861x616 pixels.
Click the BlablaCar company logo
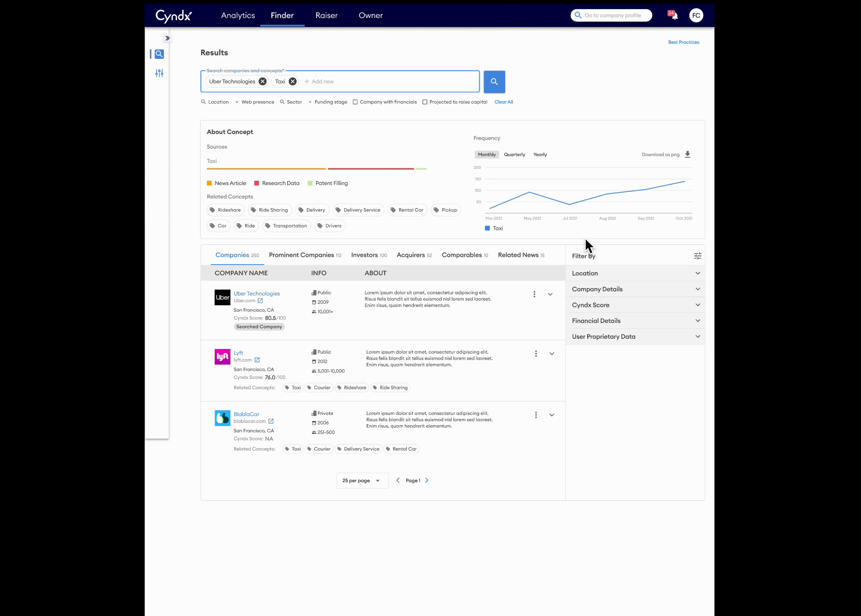[x=222, y=418]
